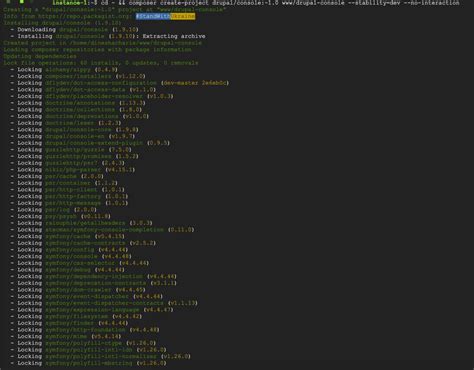Viewport: 474px width, 370px height.
Task: Click the version of psy/psysh
Action: [96, 216]
